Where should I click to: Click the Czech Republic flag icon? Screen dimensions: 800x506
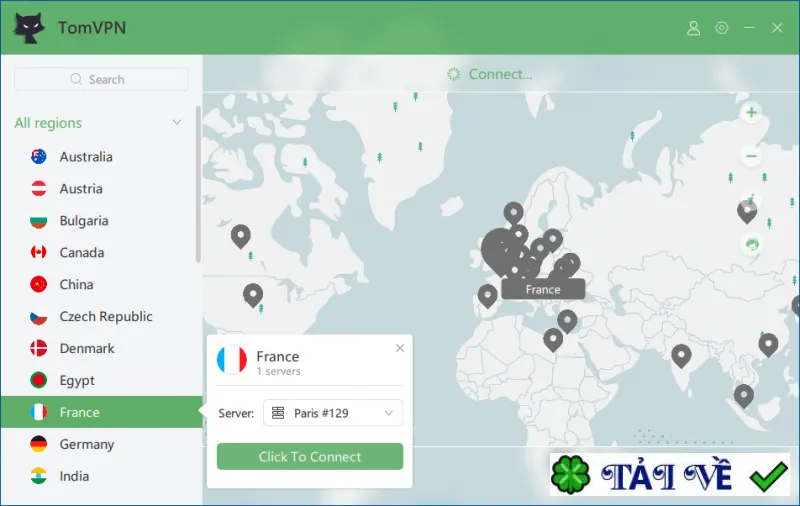point(39,317)
